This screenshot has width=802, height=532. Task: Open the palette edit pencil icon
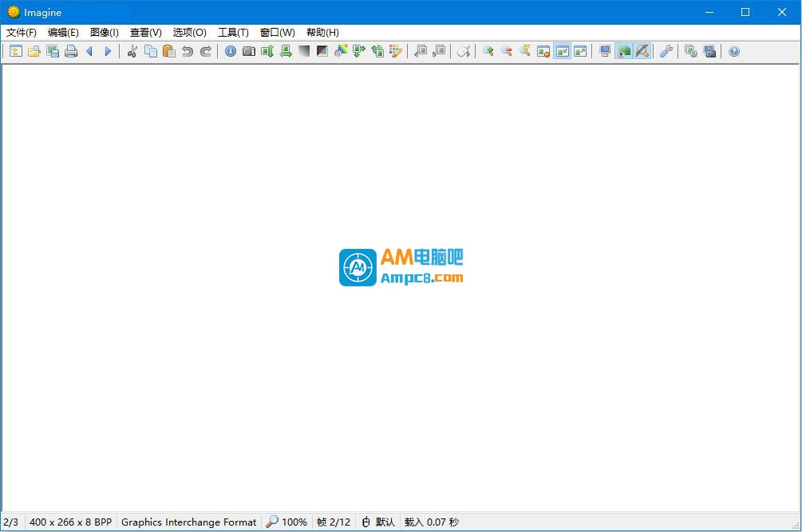coord(397,51)
